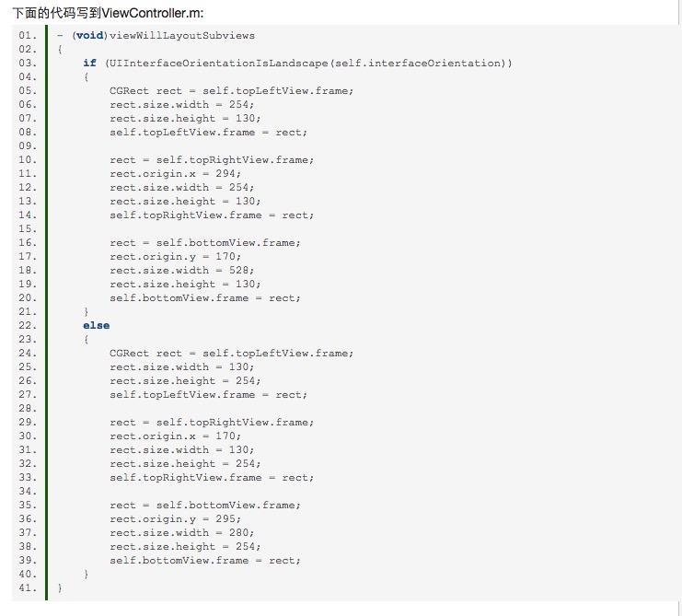The image size is (682, 616).
Task: Click line 19 rect.size.height = 130
Action: click(x=185, y=285)
